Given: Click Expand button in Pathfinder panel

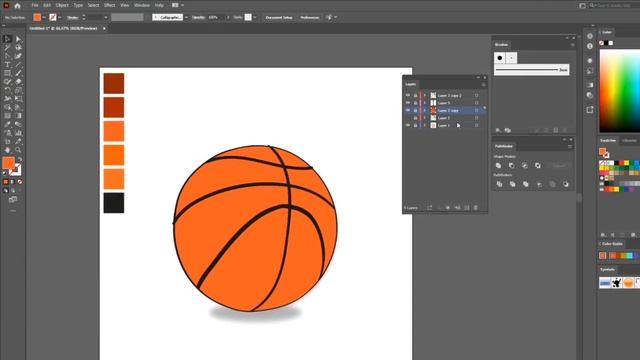Looking at the screenshot, I should point(559,165).
